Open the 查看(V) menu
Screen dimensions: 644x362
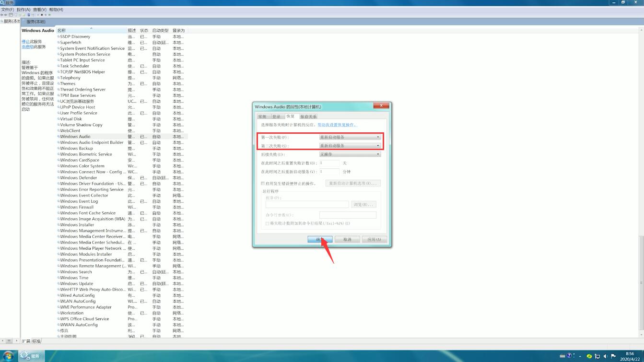pos(40,10)
